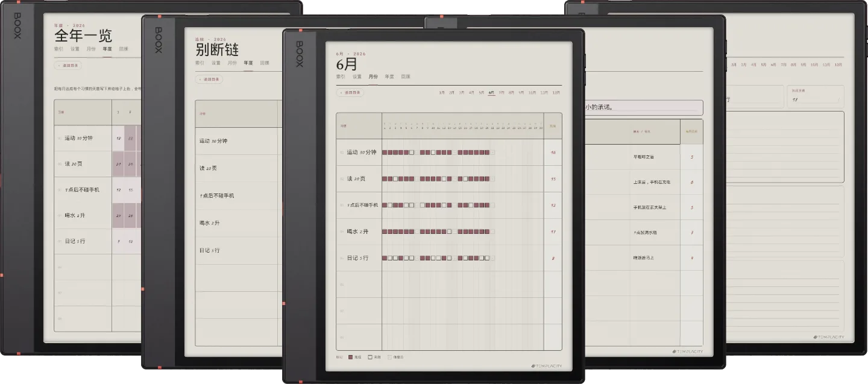
Task: Jump to 1月 in center month strip
Action: tap(442, 93)
